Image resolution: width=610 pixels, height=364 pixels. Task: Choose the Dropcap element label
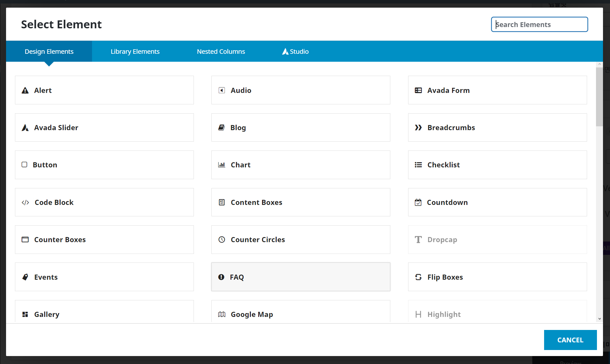442,240
